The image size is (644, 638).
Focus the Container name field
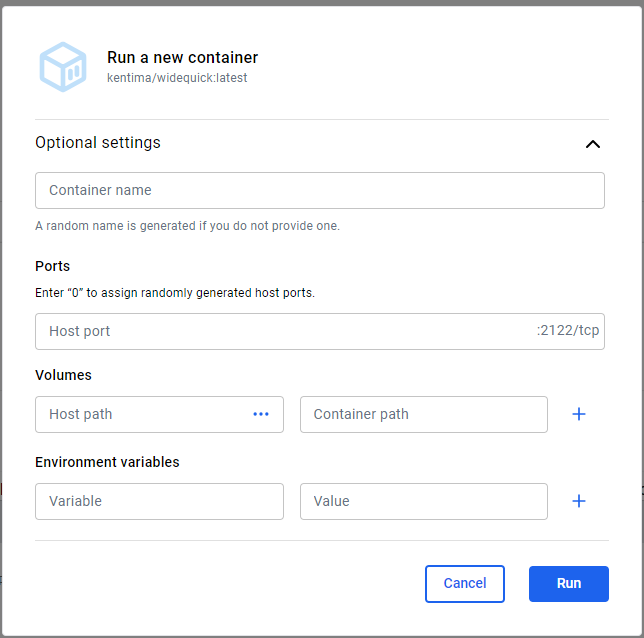click(319, 190)
